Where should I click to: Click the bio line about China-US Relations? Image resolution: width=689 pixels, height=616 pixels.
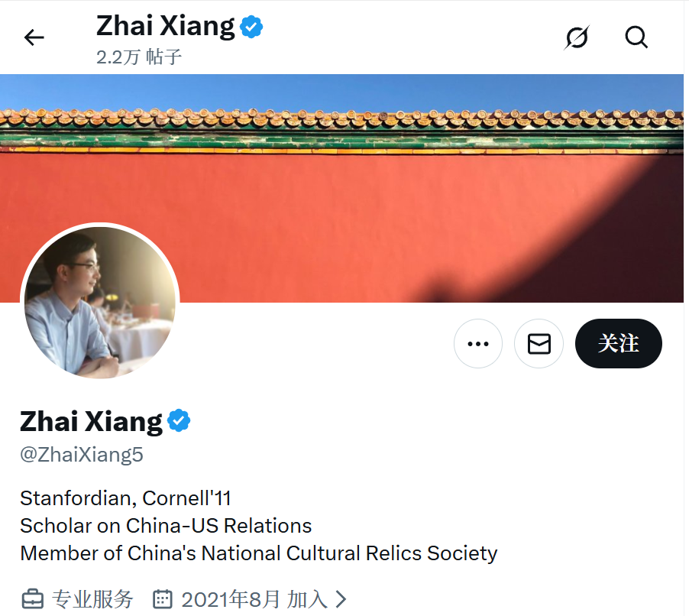pyautogui.click(x=166, y=526)
